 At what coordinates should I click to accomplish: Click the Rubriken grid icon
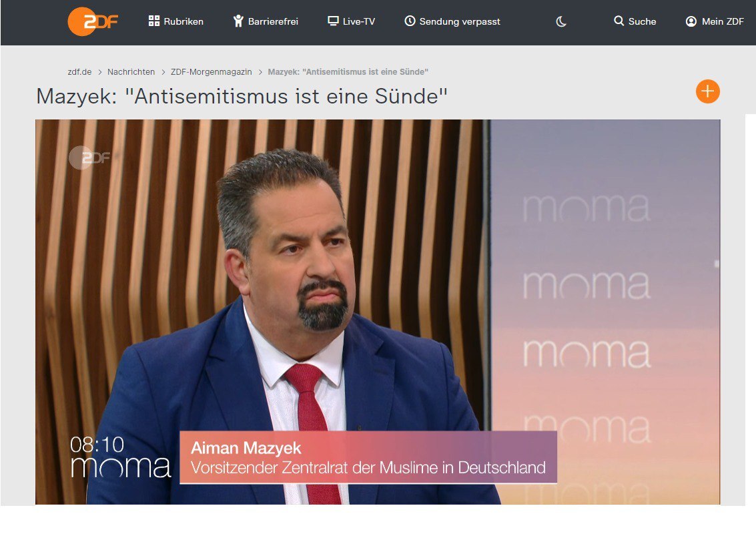(x=154, y=21)
